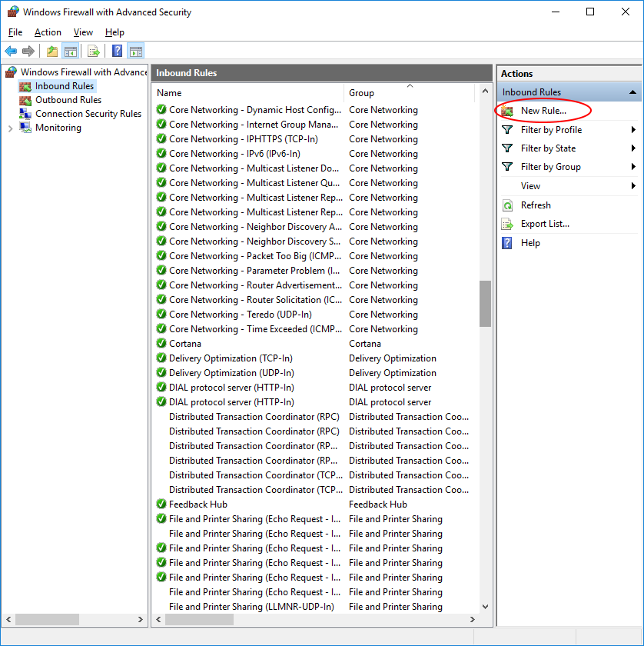
Task: Open the Filter by Profile submenu arrow
Action: coord(633,130)
